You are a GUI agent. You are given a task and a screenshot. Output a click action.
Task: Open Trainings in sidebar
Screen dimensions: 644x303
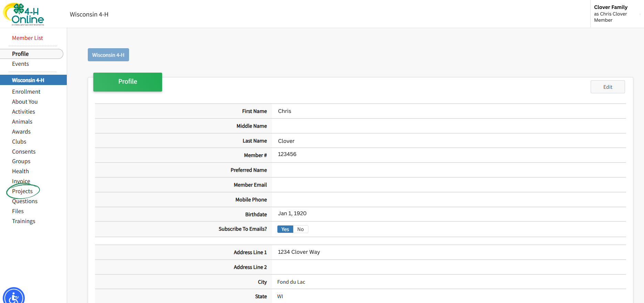click(x=24, y=221)
